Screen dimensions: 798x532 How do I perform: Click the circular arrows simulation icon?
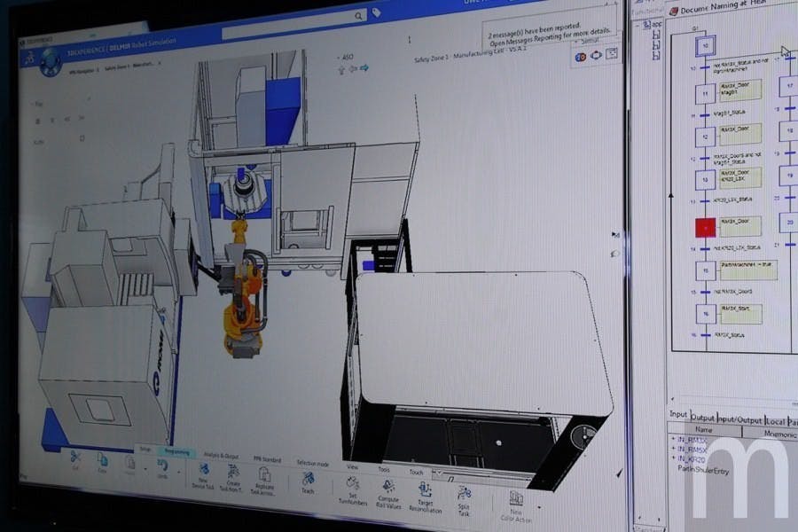[596, 55]
